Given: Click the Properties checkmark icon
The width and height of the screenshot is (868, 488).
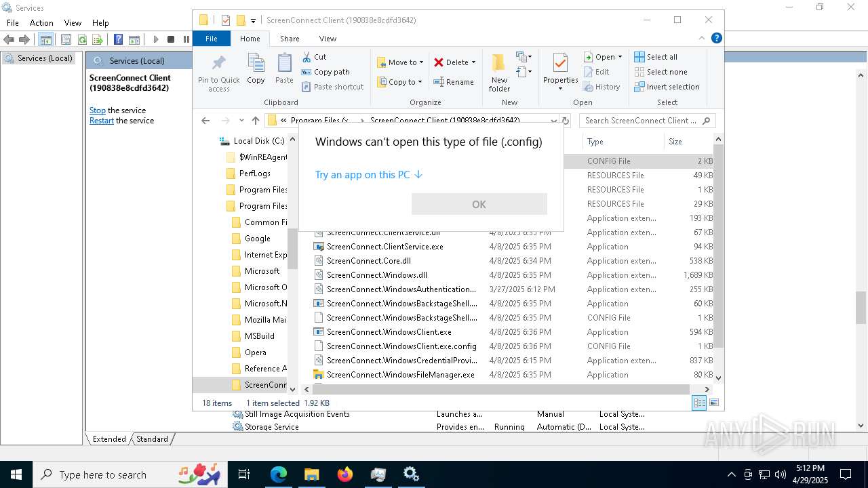Looking at the screenshot, I should point(560,63).
